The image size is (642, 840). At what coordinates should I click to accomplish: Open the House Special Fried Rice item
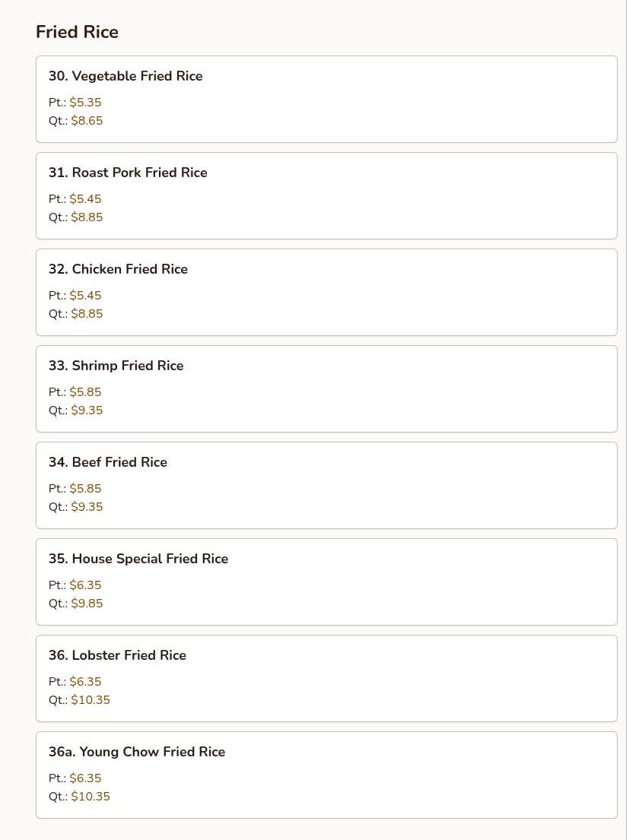(x=138, y=559)
